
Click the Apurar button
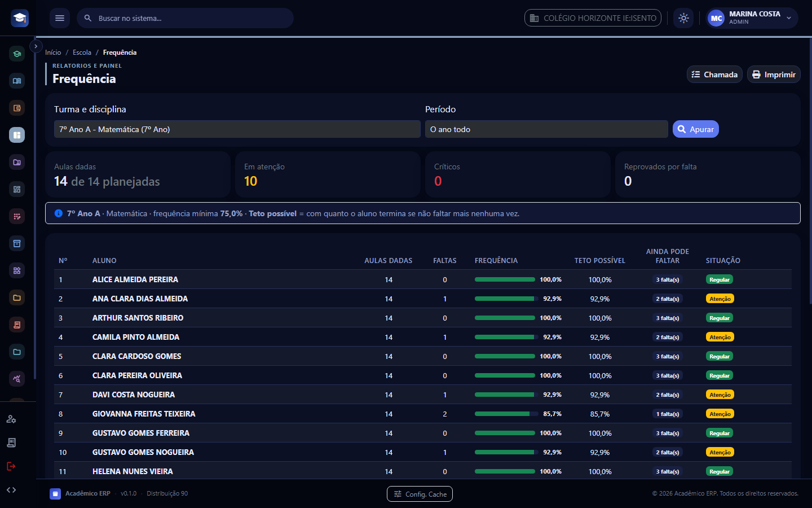point(696,129)
